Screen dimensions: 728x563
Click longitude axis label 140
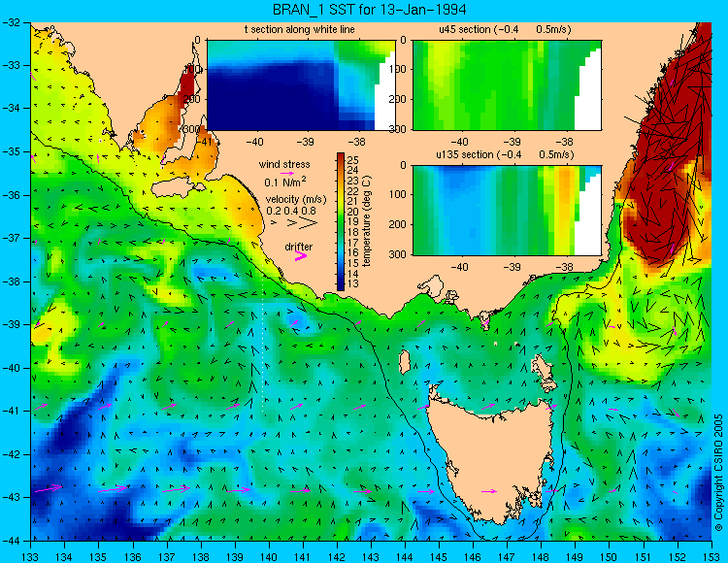pos(269,557)
